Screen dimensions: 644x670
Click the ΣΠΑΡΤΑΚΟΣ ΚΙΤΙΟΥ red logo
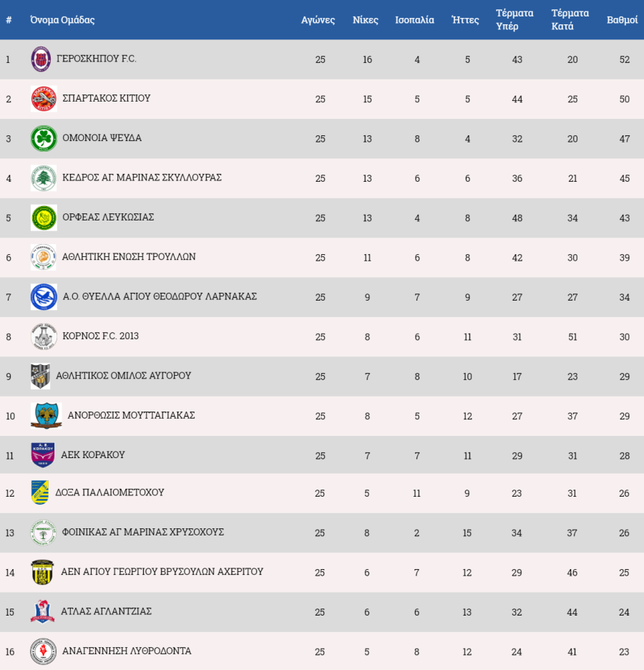pos(44,99)
